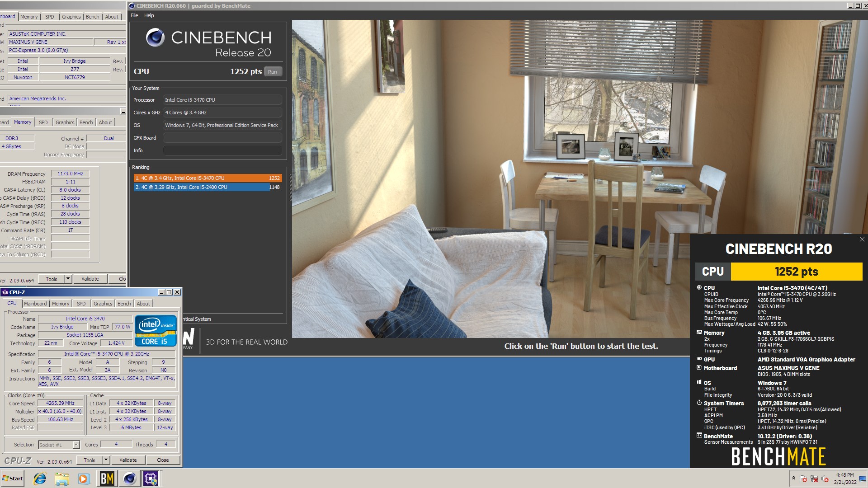The image size is (868, 488).
Task: Expand Tools arrow in memory CPU-Z window
Action: coord(68,279)
